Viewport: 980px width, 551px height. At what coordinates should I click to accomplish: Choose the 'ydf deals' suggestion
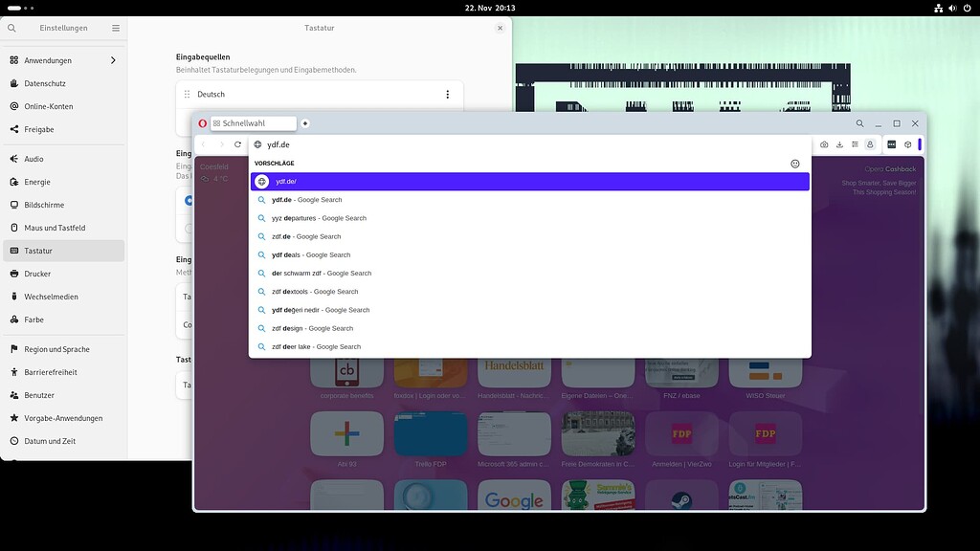[530, 254]
